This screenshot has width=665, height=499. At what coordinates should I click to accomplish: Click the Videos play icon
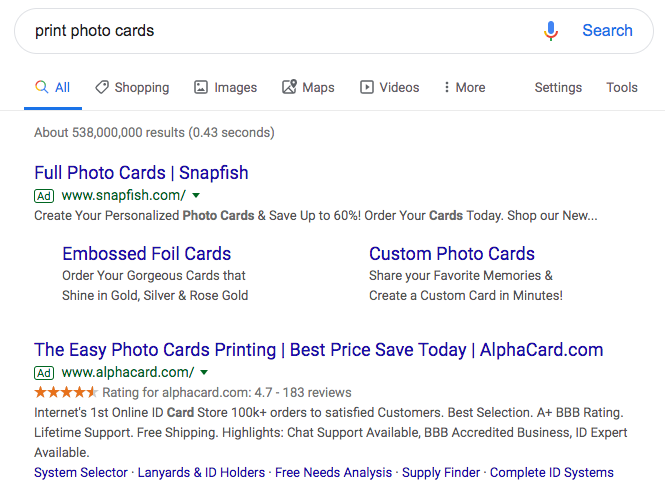(367, 87)
